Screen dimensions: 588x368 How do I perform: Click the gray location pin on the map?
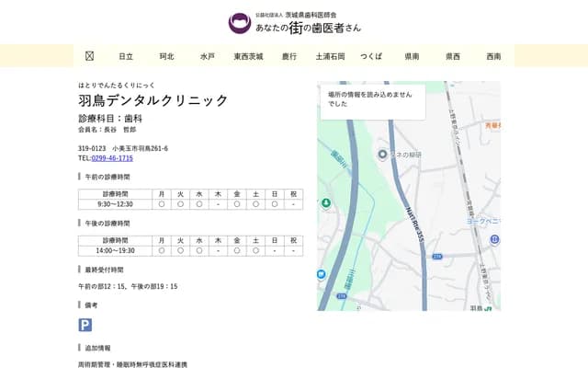[x=382, y=155]
